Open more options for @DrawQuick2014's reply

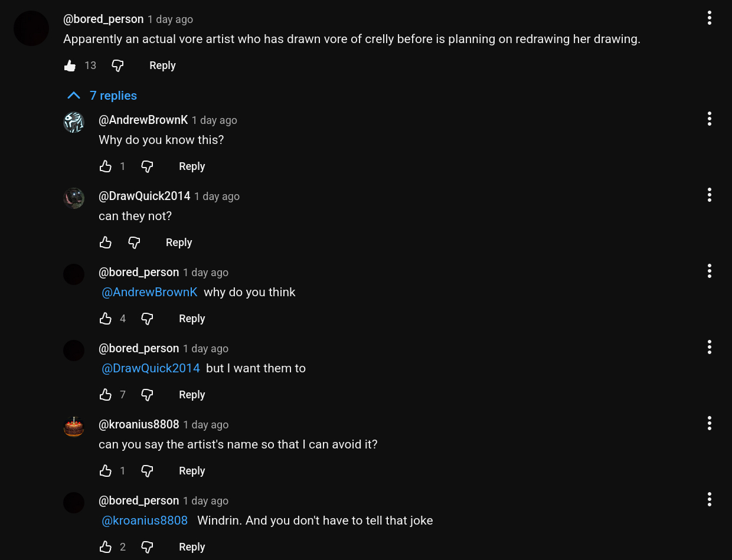(709, 195)
